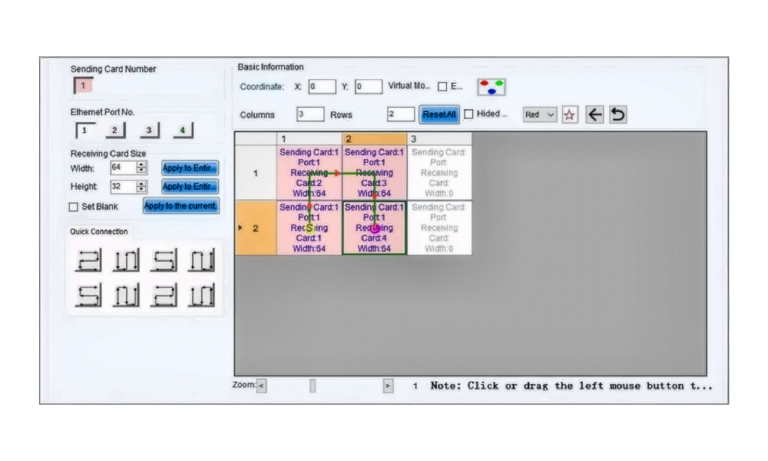Decrease receiving card Width with down arrow
768x461 pixels.
(142, 171)
